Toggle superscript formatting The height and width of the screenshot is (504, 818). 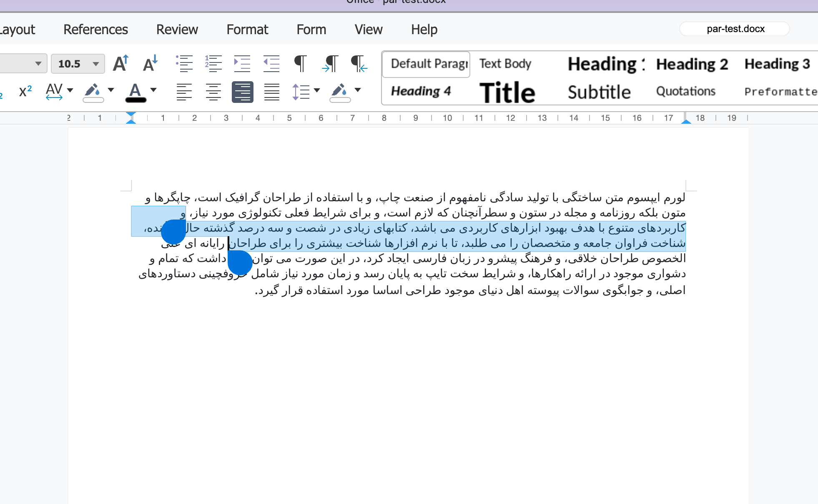pyautogui.click(x=25, y=91)
